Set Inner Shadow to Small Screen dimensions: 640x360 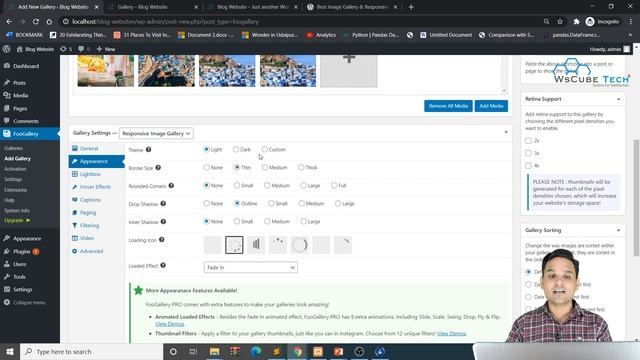click(x=237, y=221)
